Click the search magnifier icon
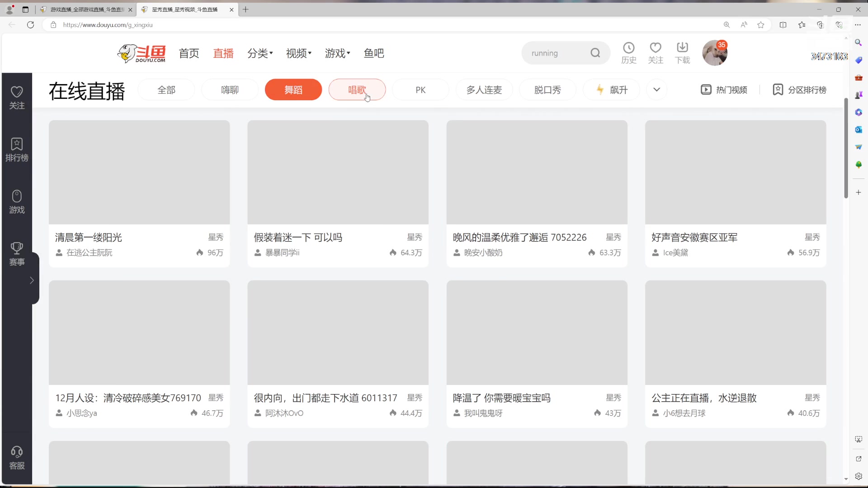868x488 pixels. click(595, 53)
